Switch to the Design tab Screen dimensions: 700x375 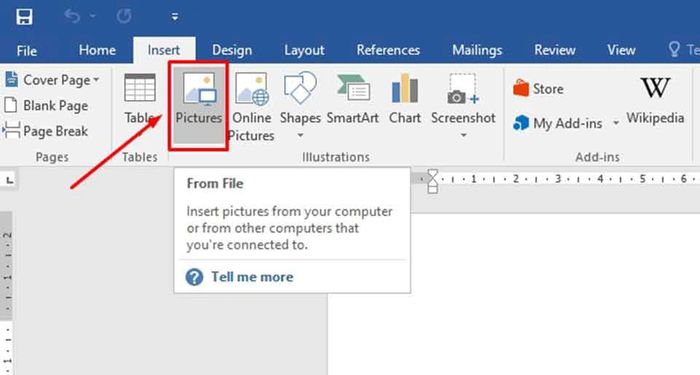point(232,50)
